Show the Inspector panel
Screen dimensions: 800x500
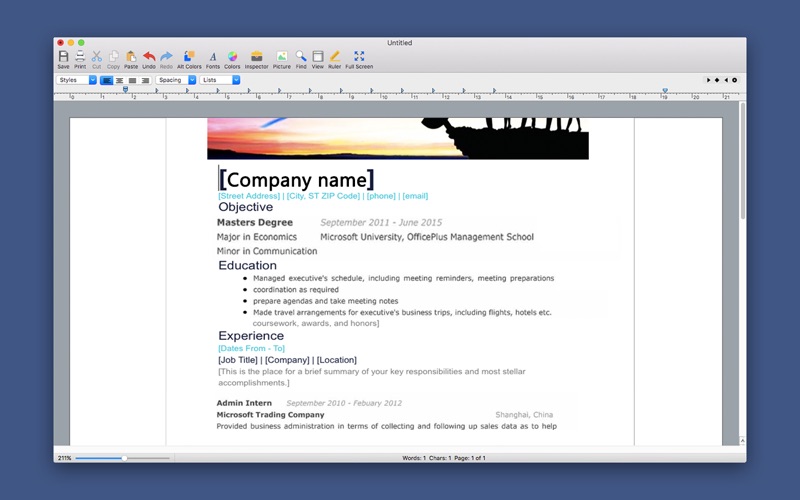pos(256,58)
